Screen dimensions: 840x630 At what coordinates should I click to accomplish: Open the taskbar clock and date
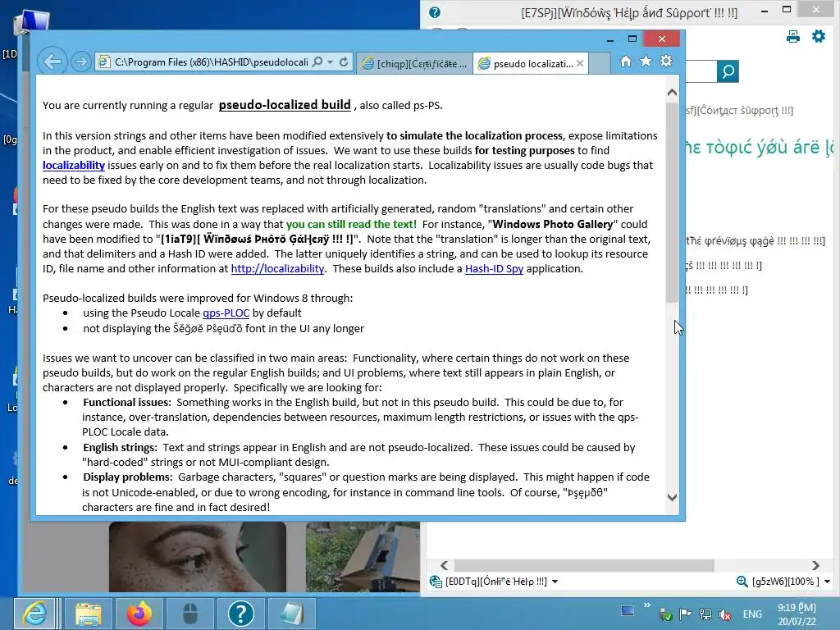797,614
